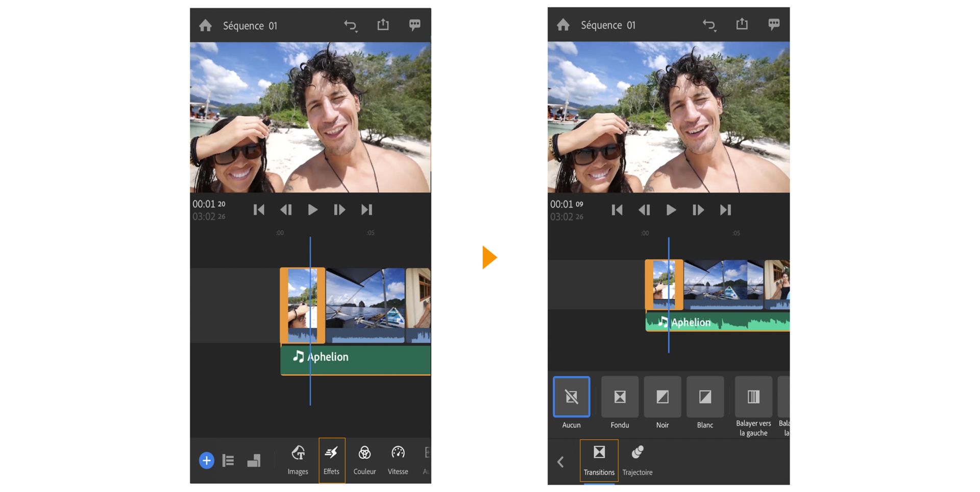Switch to the Transitions tab
Image resolution: width=980 pixels, height=492 pixels.
[599, 460]
